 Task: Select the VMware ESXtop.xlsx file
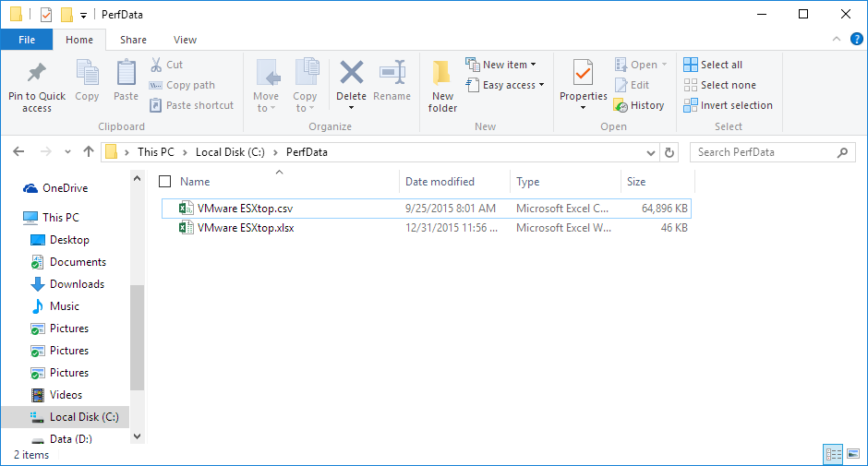coord(427,228)
